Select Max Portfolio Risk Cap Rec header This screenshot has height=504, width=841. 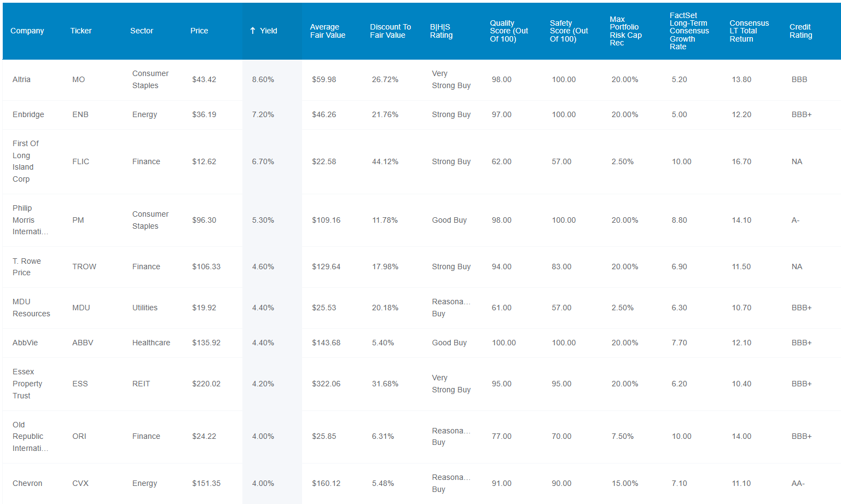pyautogui.click(x=626, y=31)
